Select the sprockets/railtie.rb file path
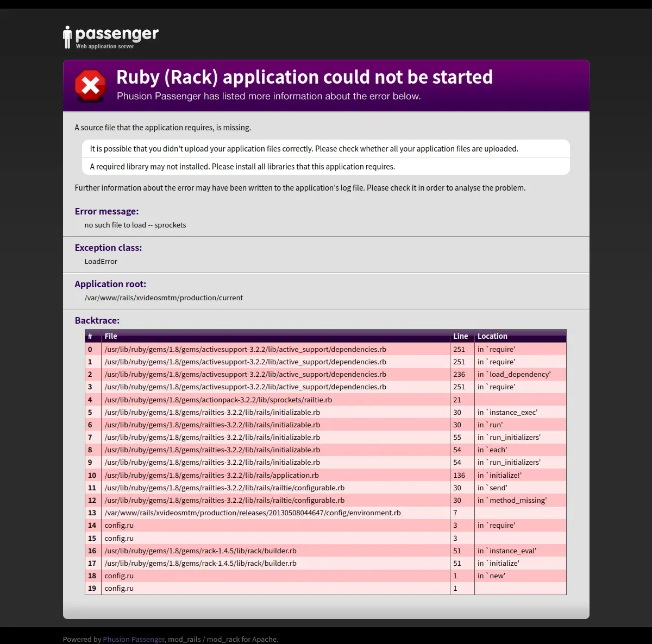Image resolution: width=652 pixels, height=644 pixels. pos(218,400)
